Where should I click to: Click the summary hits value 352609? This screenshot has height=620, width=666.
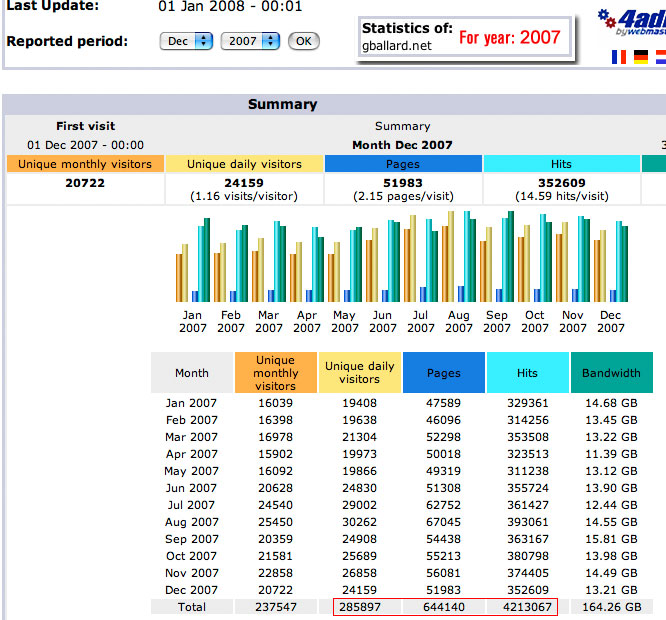[562, 183]
